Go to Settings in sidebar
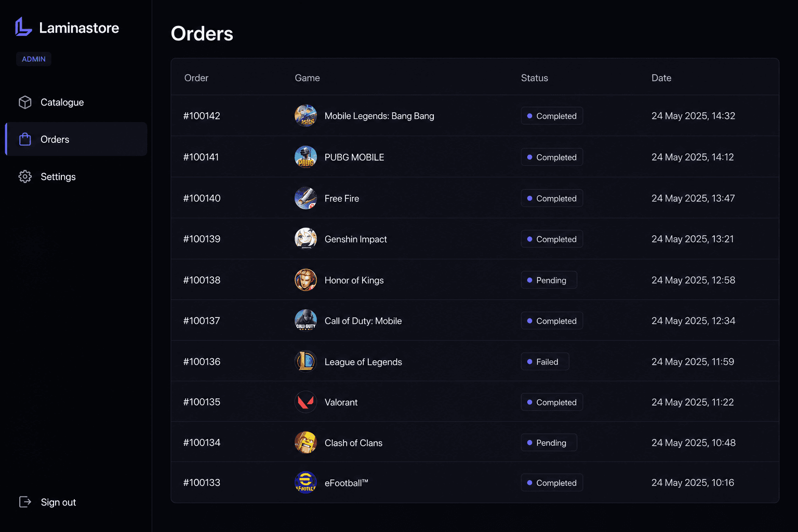The width and height of the screenshot is (798, 532). tap(76, 177)
